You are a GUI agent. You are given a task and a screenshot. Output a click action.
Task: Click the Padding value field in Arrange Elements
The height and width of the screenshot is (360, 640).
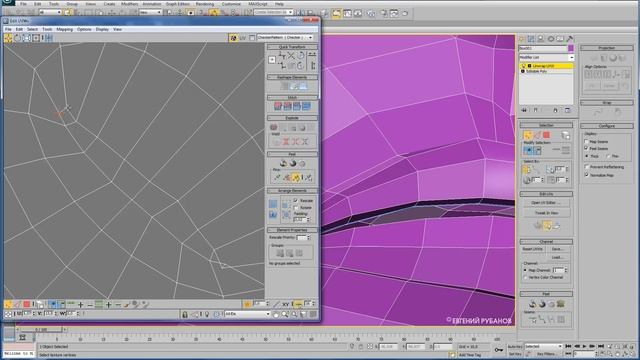(x=300, y=219)
